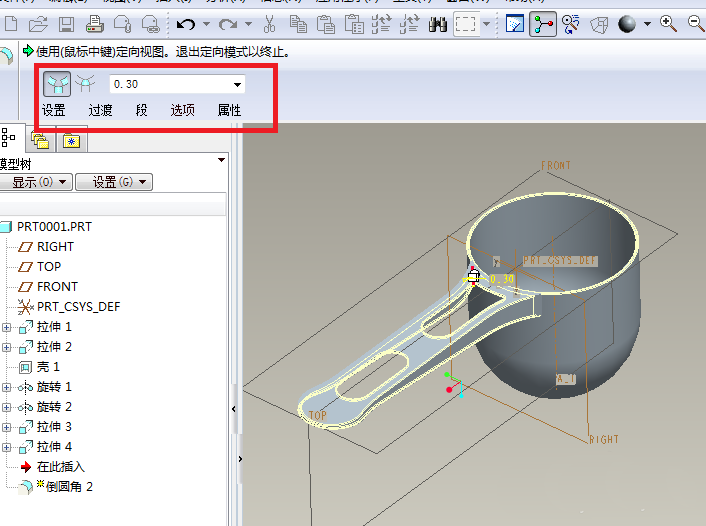Expand the 旋转 1 feature node

pos(6,387)
